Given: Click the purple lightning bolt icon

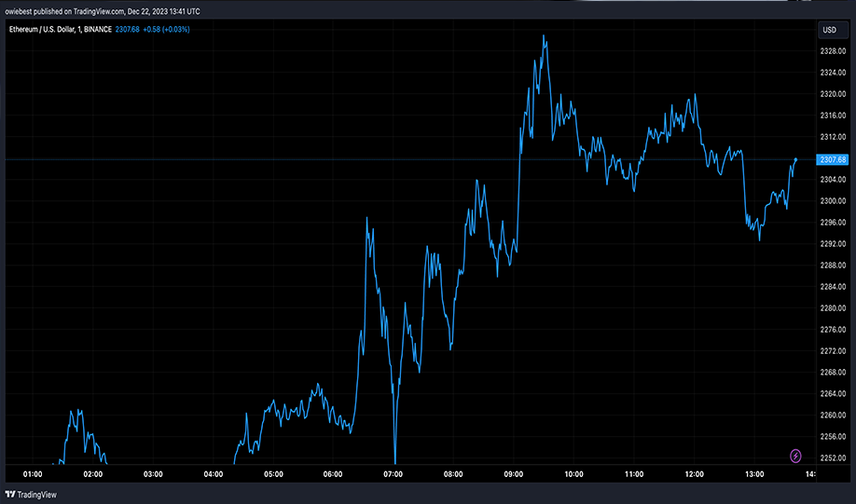Looking at the screenshot, I should [x=795, y=456].
